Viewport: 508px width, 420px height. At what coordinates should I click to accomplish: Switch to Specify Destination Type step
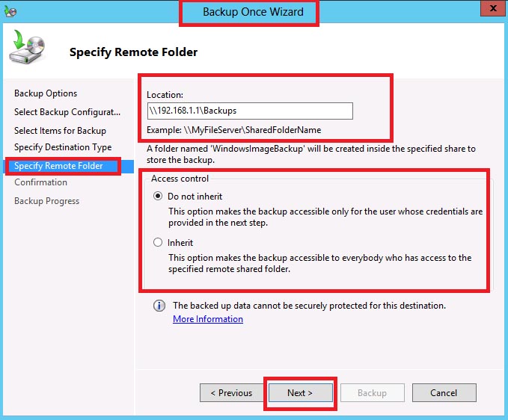(63, 147)
